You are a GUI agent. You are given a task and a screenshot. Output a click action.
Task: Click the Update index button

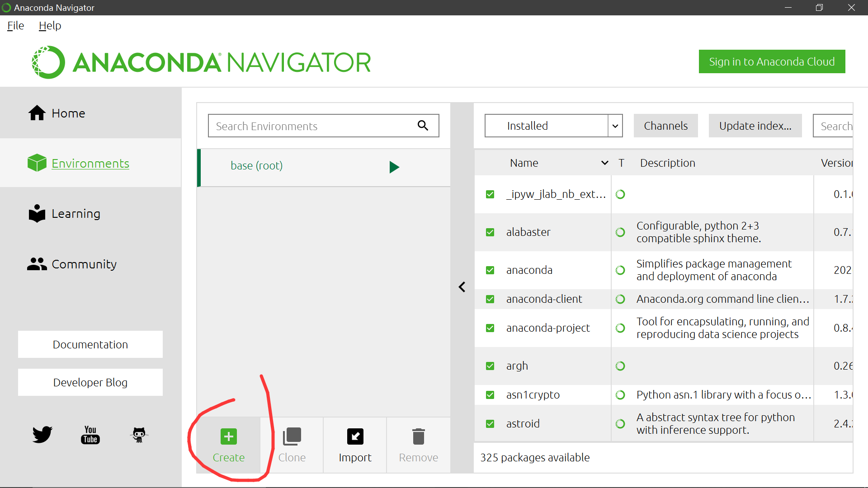(x=755, y=126)
